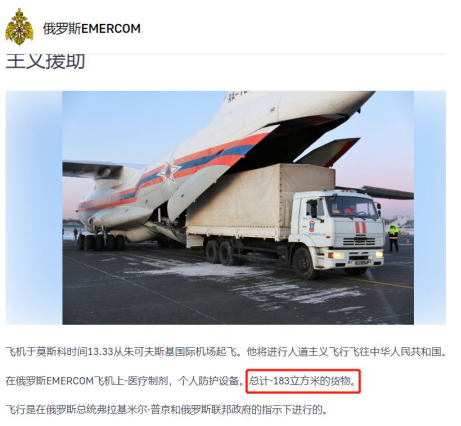Open the cargo plane loading photo
This screenshot has width=461, height=426.
coord(238,208)
